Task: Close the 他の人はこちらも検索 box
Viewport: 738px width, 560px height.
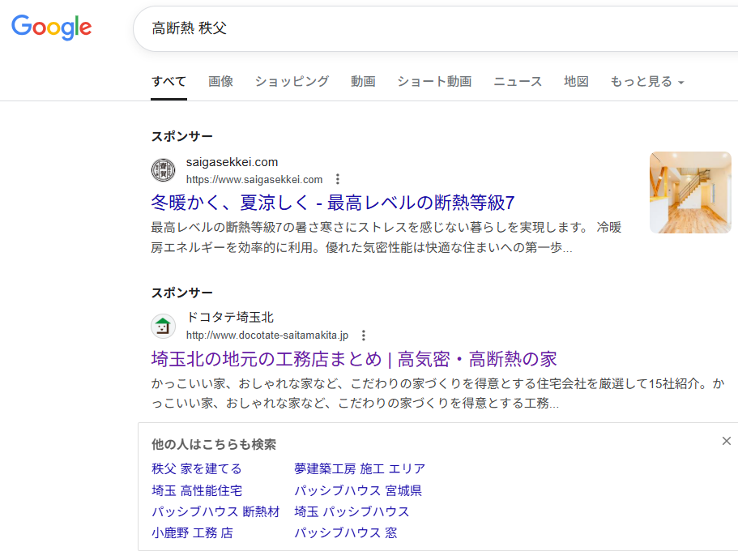Action: coord(726,441)
